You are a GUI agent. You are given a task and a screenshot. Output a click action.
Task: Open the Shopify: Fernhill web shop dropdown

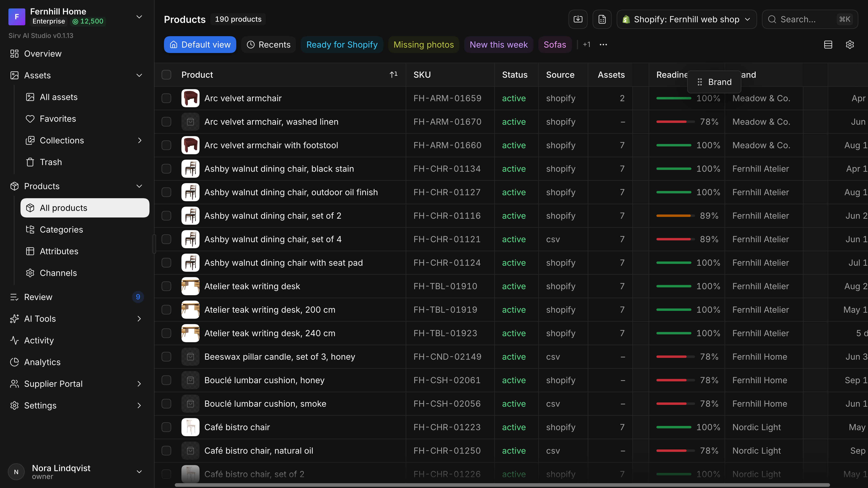coord(686,19)
